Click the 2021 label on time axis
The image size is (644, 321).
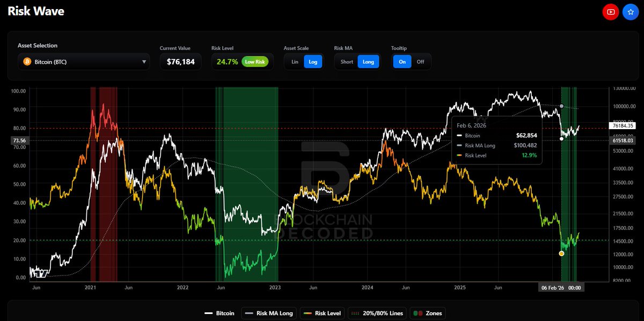(x=90, y=287)
